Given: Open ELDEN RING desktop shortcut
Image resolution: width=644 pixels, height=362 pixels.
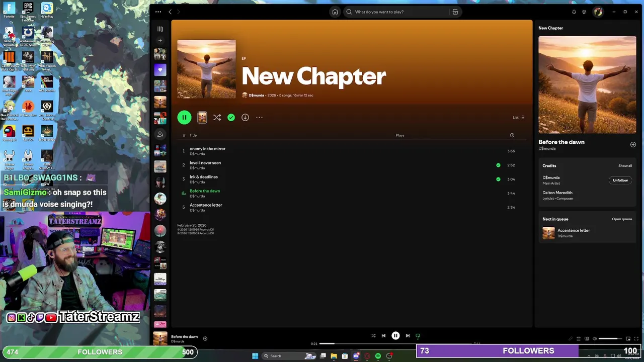Looking at the screenshot, I should tap(47, 132).
